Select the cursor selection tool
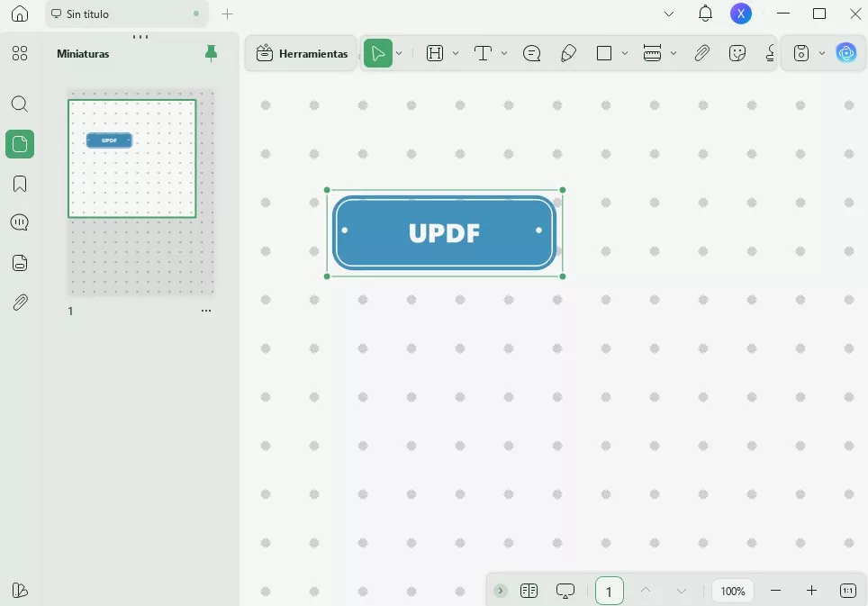 (x=378, y=53)
